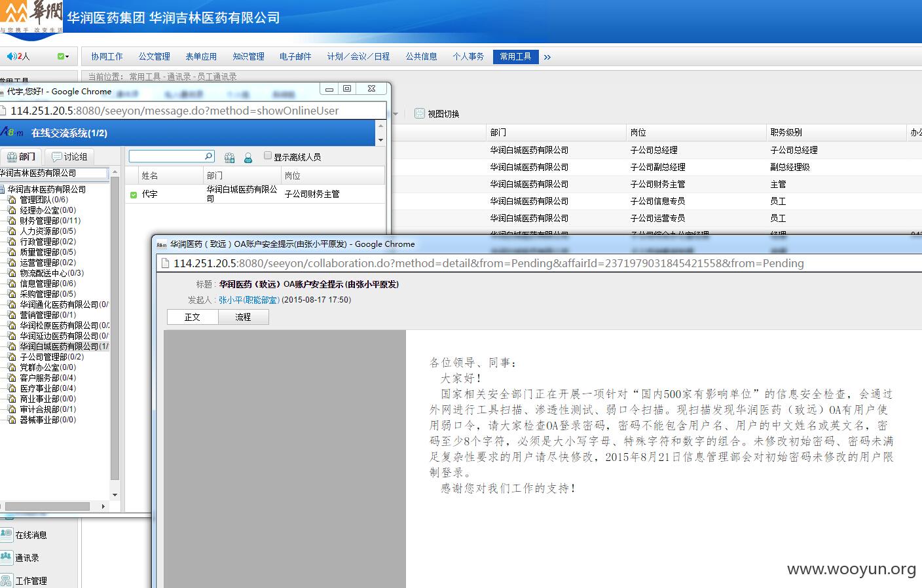
Task: Select 客户服务部(0/4) in department tree
Action: pyautogui.click(x=47, y=378)
